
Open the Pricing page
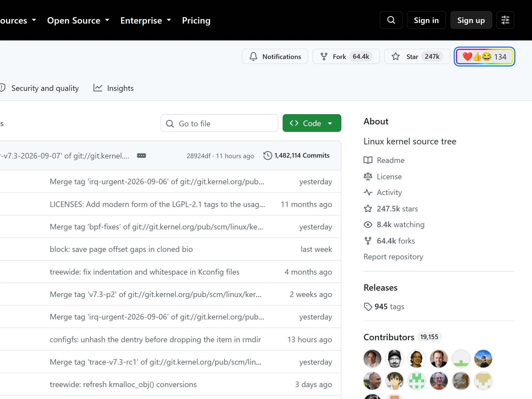pyautogui.click(x=196, y=20)
